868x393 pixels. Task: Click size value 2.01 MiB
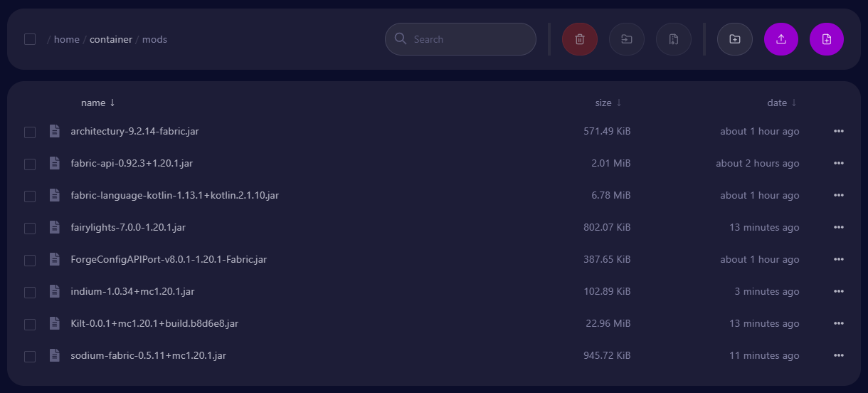610,163
